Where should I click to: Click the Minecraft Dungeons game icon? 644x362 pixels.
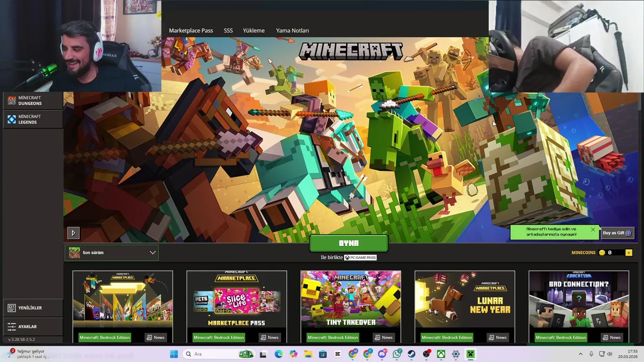click(12, 101)
